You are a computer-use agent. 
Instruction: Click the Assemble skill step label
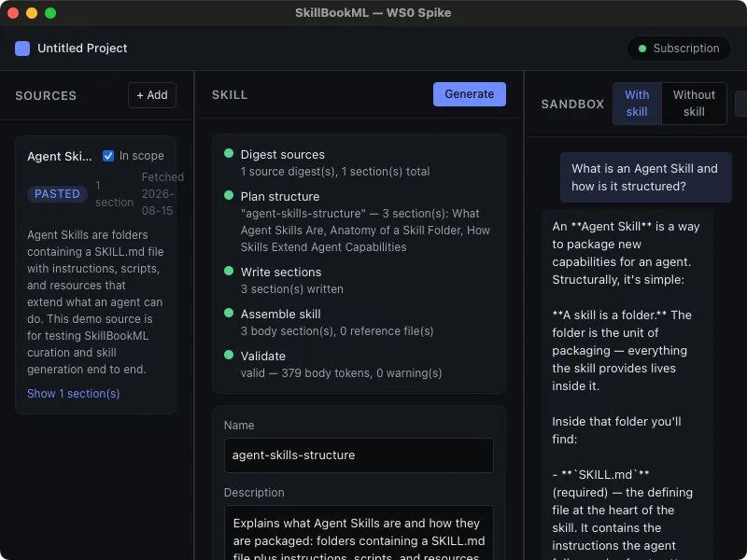pos(281,314)
